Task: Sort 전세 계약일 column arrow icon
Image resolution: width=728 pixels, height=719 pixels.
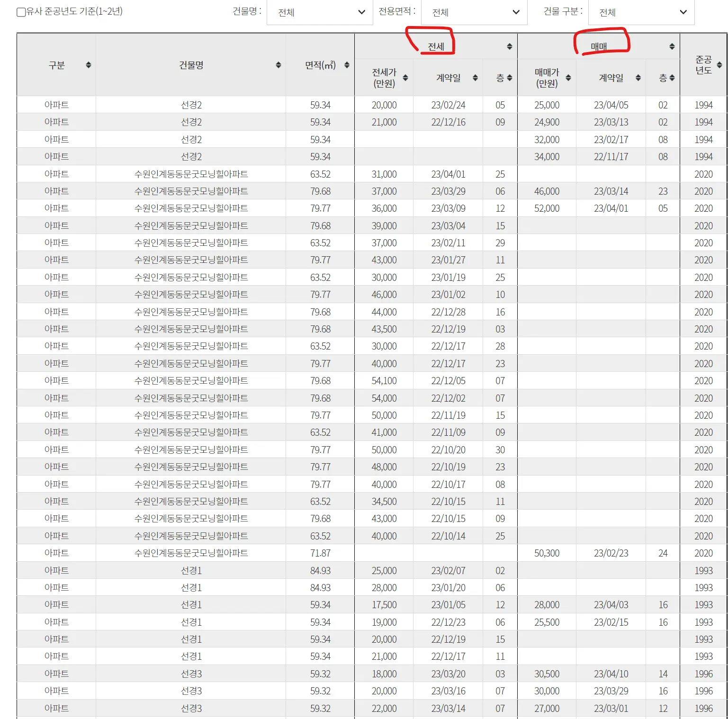Action: [x=475, y=78]
